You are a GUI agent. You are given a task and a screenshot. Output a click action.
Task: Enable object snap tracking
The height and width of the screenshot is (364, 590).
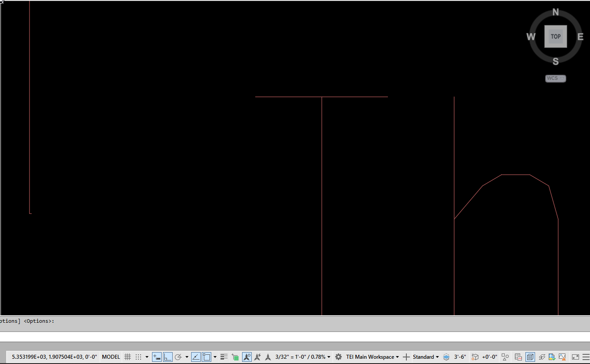click(x=195, y=357)
